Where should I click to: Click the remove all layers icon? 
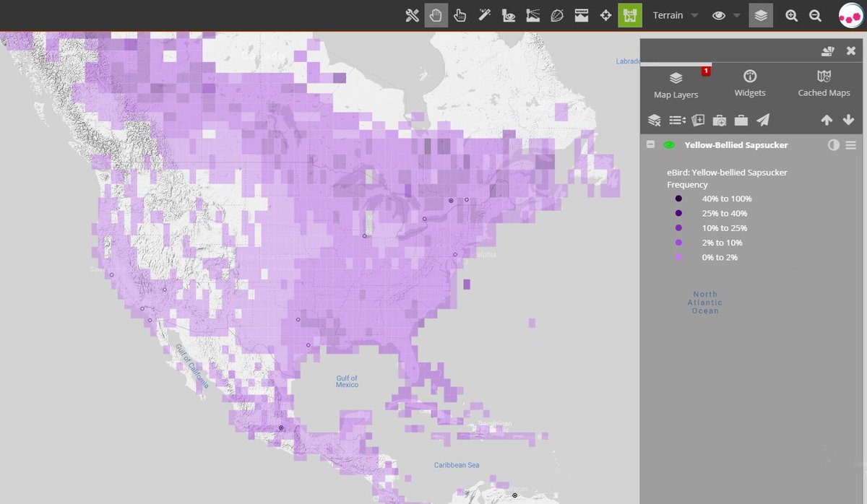click(x=654, y=120)
